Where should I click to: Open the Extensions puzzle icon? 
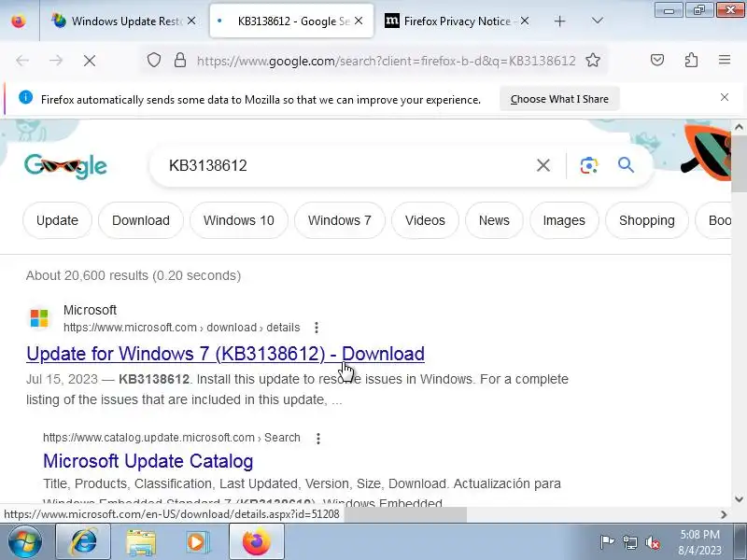[691, 60]
